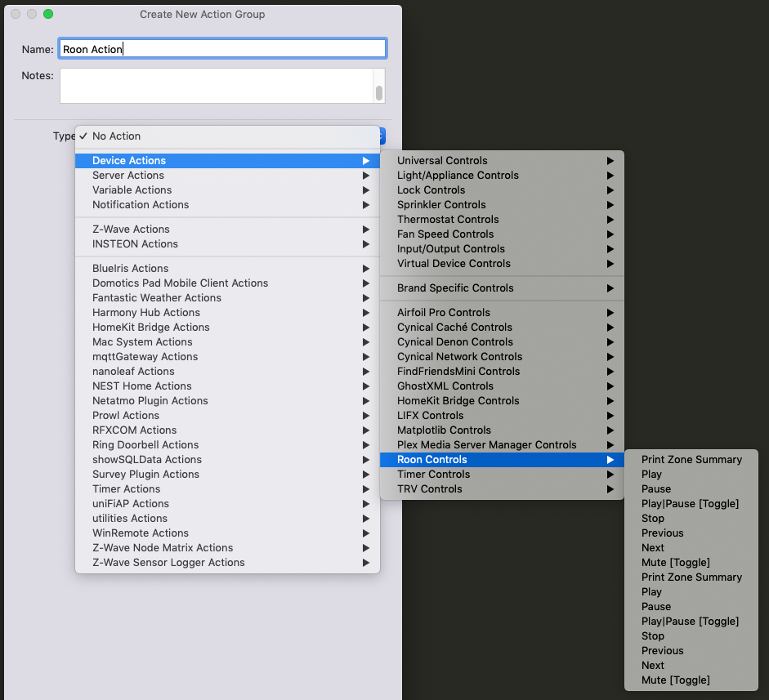Open Ring Doorbell Actions submenu

[x=227, y=445]
